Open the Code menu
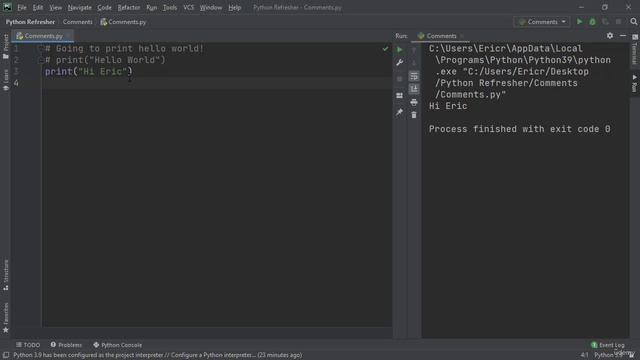This screenshot has width=640, height=360. [x=104, y=7]
